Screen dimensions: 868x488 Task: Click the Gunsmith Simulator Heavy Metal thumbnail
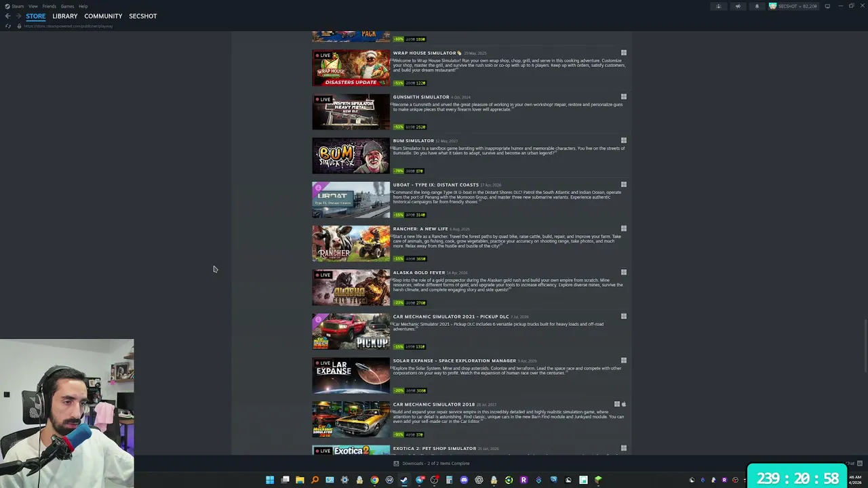pos(351,112)
